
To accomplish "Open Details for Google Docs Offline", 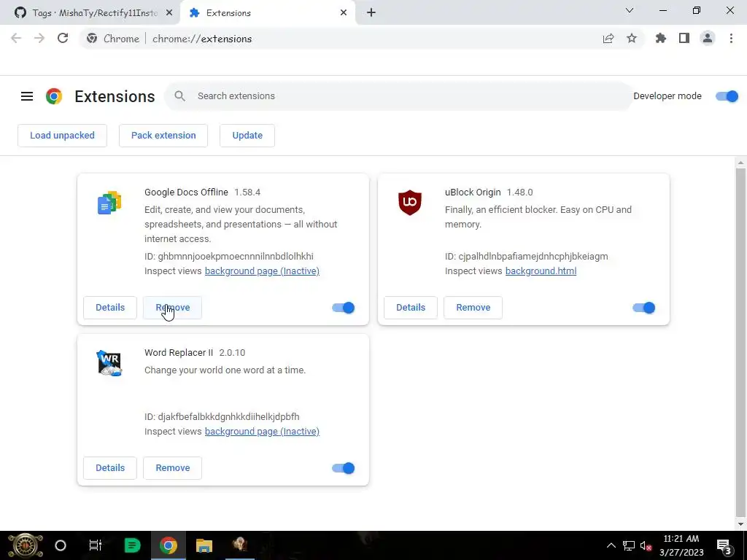I will coord(110,308).
